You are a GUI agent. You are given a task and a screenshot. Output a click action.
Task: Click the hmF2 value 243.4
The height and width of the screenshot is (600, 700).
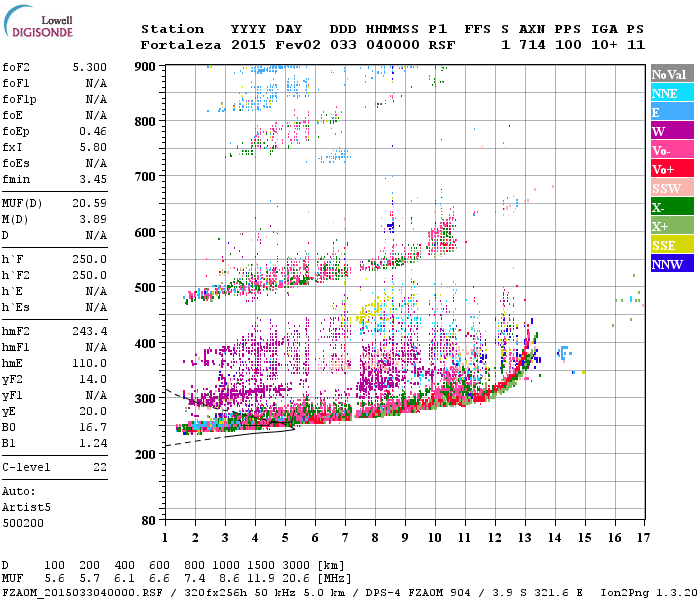[x=90, y=331]
